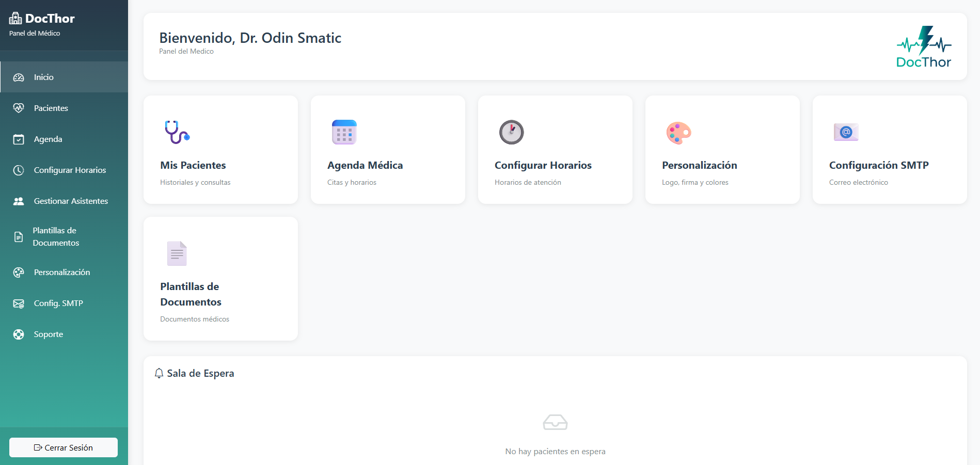Click the stethoscope icon on Mis Pacientes card
The height and width of the screenshot is (465, 980).
tap(176, 132)
